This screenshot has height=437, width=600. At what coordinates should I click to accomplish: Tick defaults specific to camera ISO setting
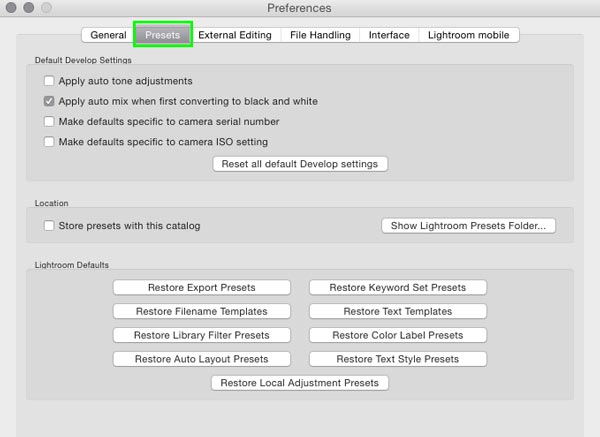pyautogui.click(x=49, y=142)
